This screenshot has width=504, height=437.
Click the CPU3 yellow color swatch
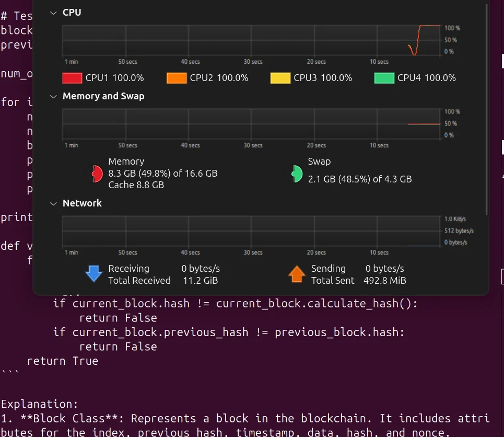point(280,78)
